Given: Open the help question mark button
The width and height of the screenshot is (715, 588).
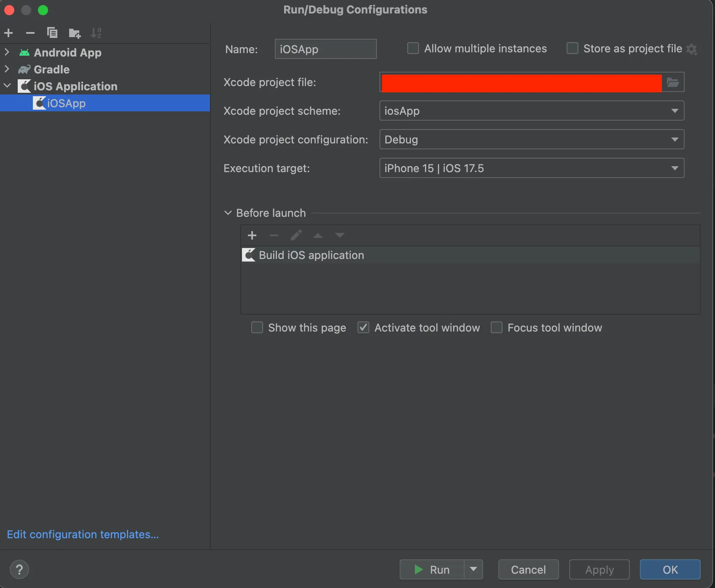Looking at the screenshot, I should point(19,570).
